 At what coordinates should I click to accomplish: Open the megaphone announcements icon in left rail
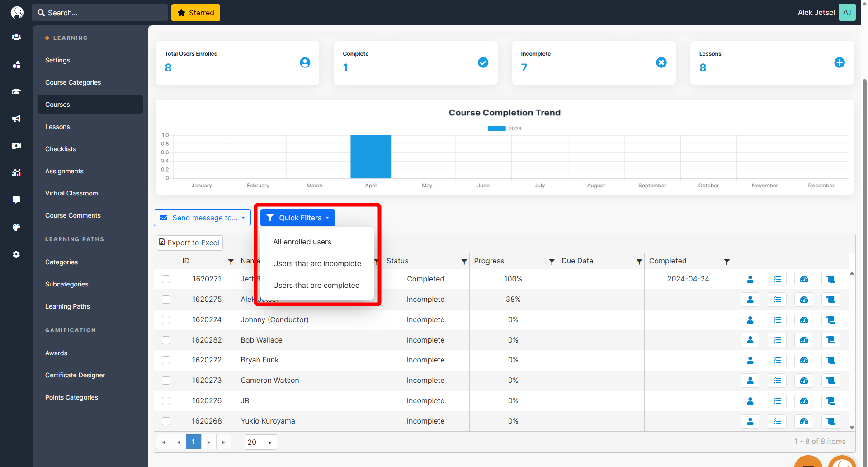(x=16, y=119)
